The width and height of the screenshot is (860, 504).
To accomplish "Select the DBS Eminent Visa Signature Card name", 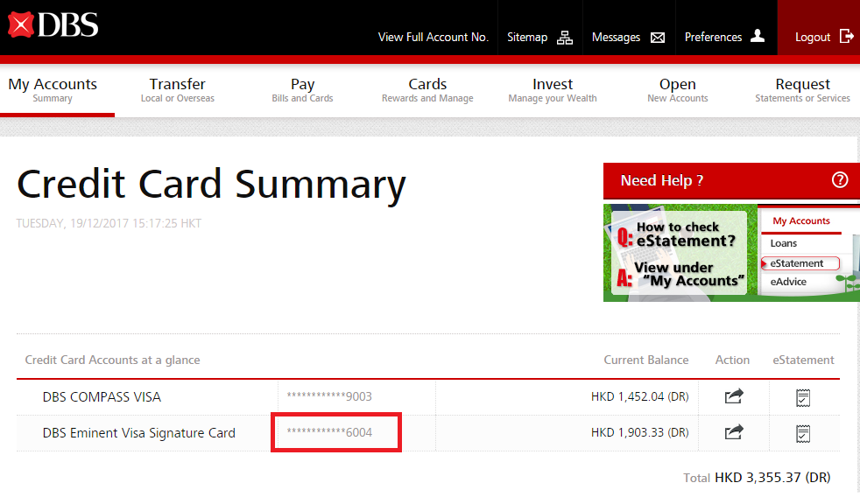I will pyautogui.click(x=138, y=432).
